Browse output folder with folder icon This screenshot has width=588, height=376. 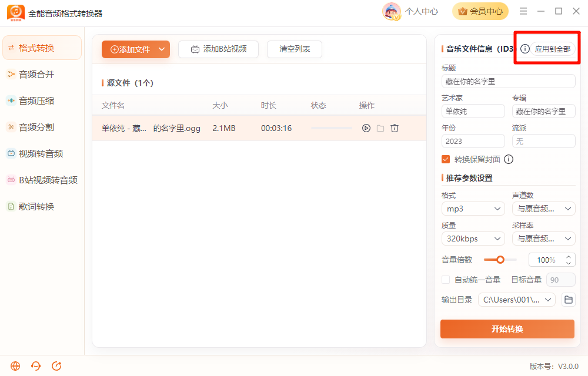569,300
